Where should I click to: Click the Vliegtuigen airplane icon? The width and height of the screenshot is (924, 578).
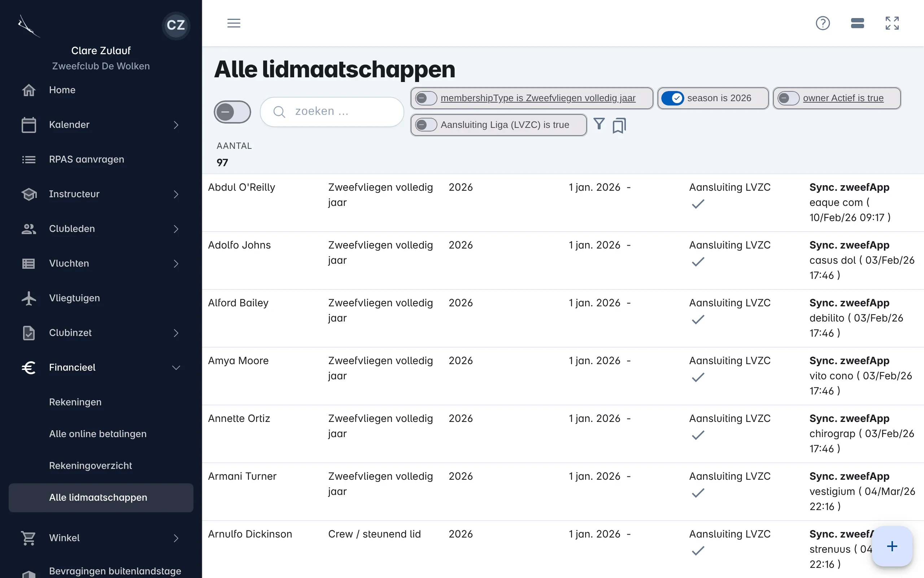29,298
